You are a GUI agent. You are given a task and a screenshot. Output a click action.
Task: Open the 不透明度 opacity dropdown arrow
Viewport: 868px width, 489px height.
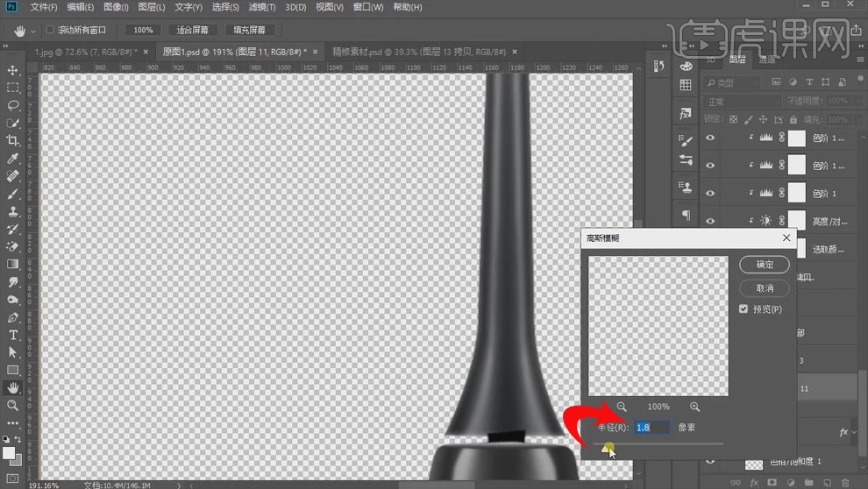[858, 102]
